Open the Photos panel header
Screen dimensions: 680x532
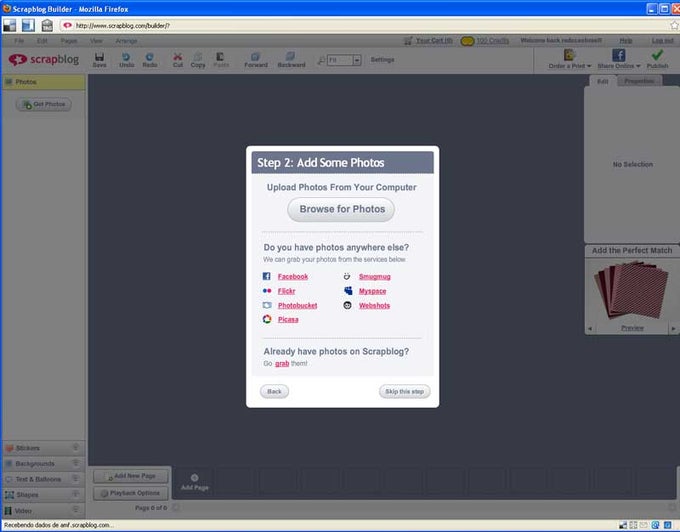(x=43, y=82)
